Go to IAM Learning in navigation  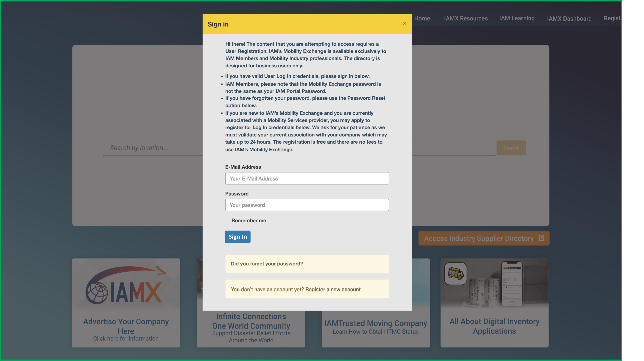tap(517, 18)
